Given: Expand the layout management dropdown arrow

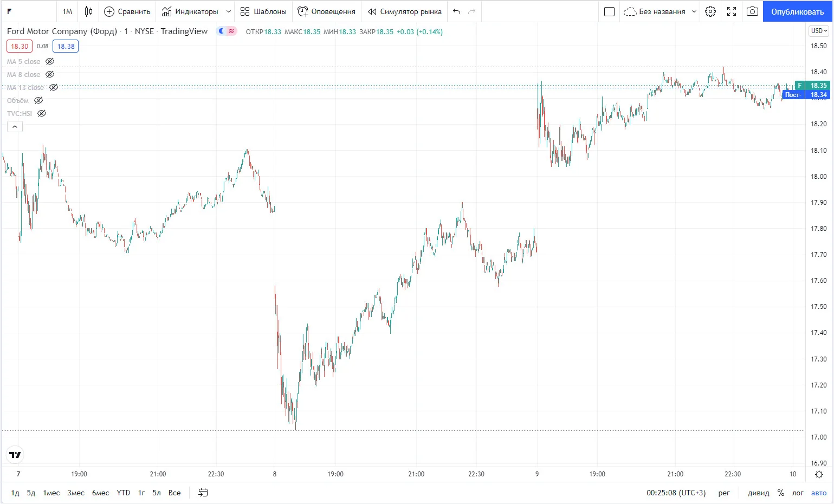Looking at the screenshot, I should [x=694, y=11].
